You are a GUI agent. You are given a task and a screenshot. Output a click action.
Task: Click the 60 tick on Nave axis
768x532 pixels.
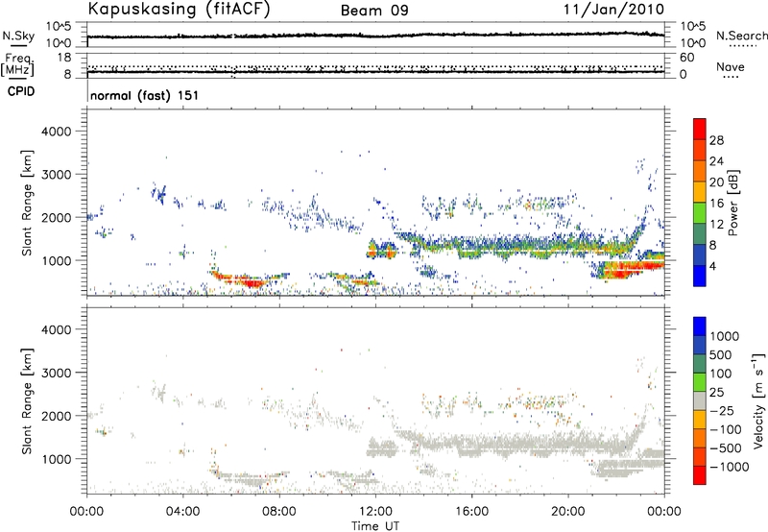(686, 58)
